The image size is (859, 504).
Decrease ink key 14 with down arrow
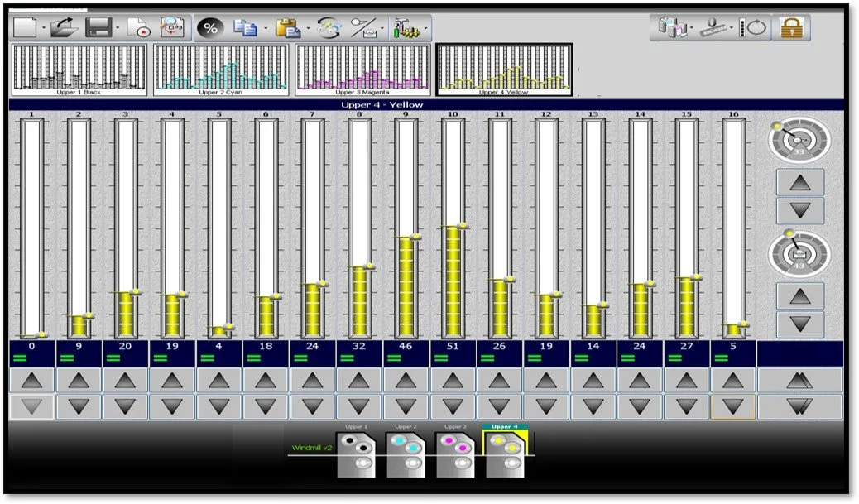pos(640,406)
